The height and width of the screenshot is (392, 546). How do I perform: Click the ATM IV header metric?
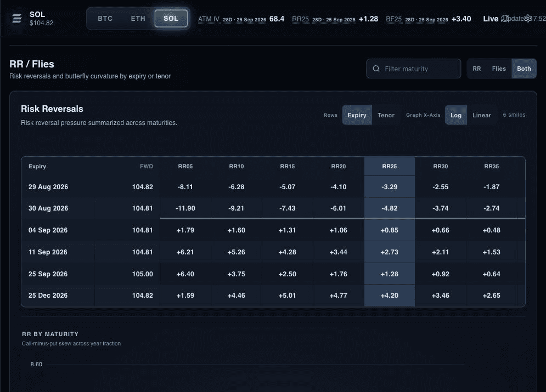tap(241, 19)
